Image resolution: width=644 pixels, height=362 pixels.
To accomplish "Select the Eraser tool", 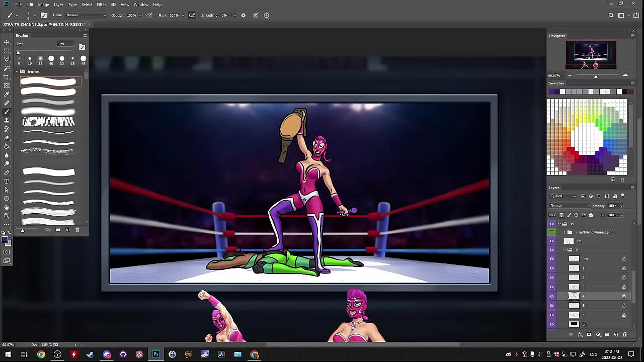I will [x=7, y=138].
